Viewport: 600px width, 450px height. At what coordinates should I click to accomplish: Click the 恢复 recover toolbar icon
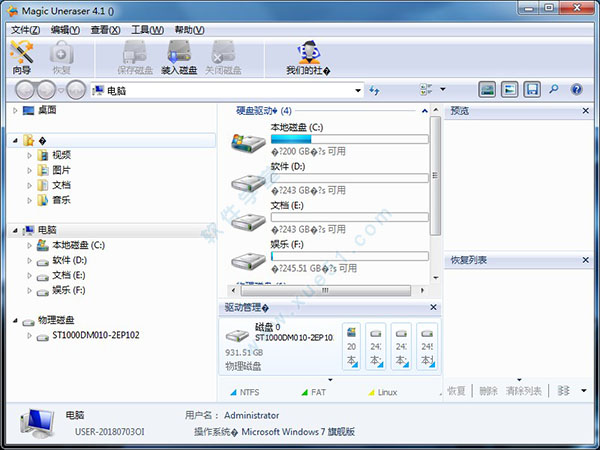point(61,58)
